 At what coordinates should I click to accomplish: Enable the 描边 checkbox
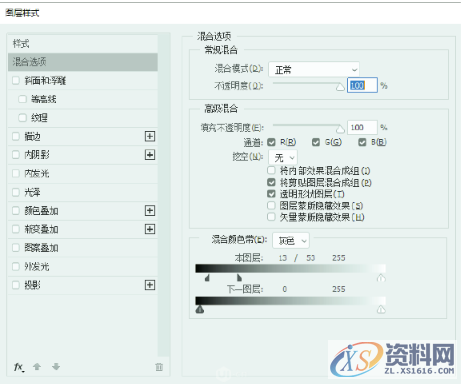coord(16,136)
